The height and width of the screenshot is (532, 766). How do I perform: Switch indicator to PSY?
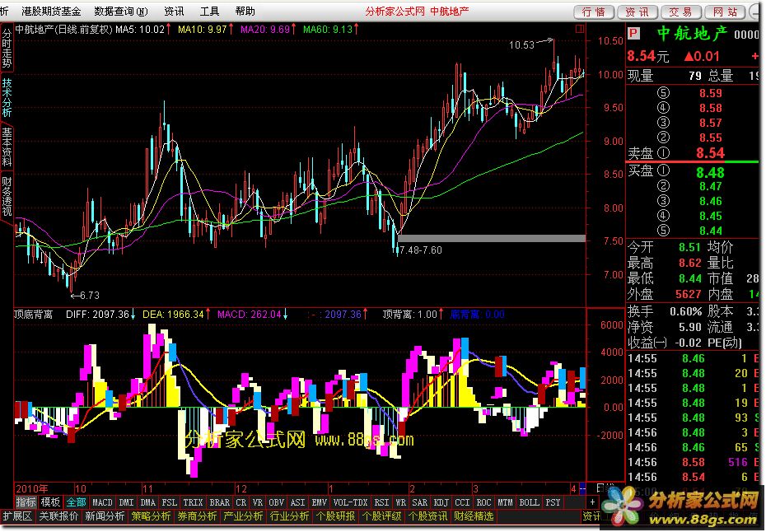click(x=553, y=502)
